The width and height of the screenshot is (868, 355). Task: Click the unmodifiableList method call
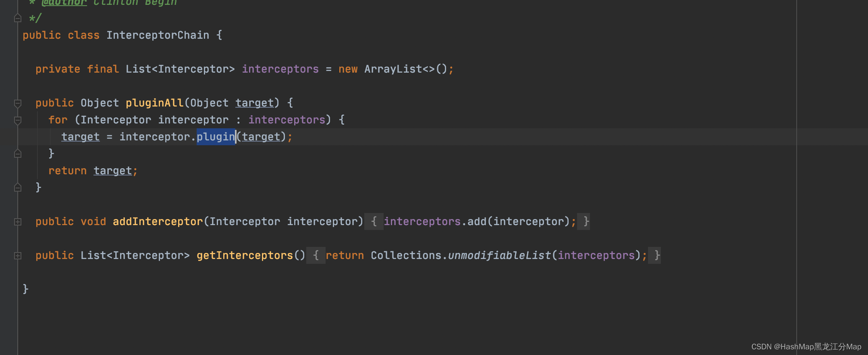[499, 255]
